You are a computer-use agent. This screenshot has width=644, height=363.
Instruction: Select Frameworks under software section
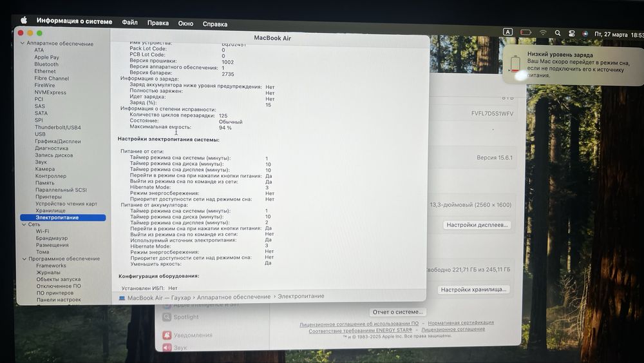coord(51,266)
